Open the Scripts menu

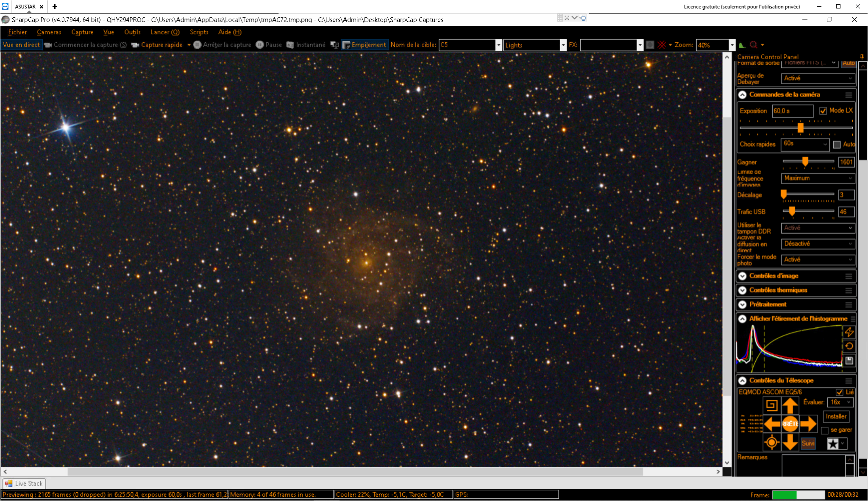tap(199, 32)
